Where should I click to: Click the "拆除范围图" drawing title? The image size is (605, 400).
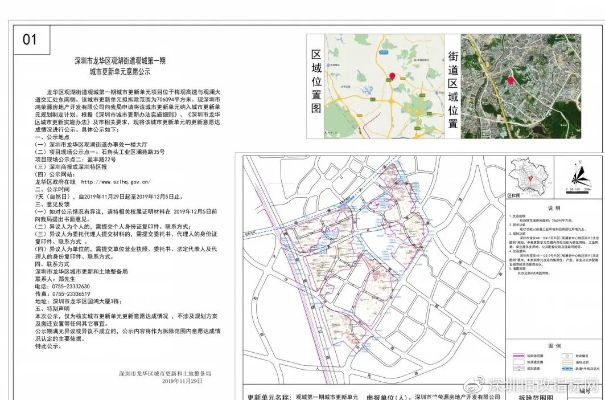click(x=536, y=397)
